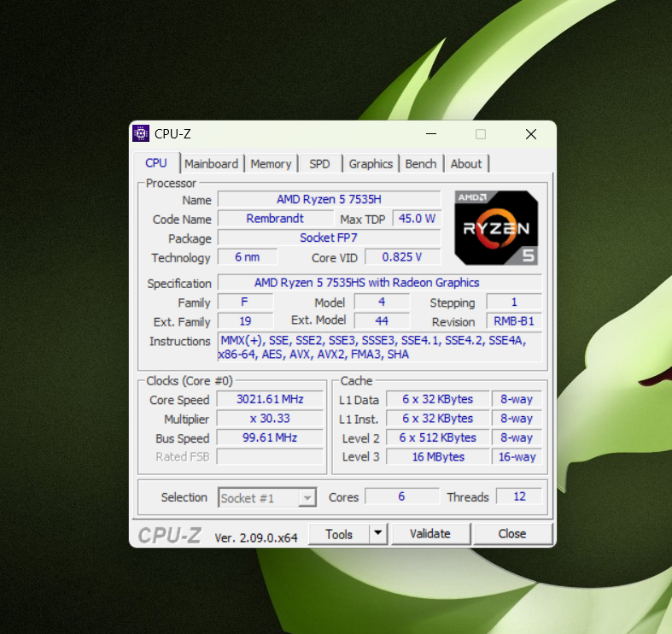Click the Instructions list field
Viewport: 672px width, 634px height.
380,347
